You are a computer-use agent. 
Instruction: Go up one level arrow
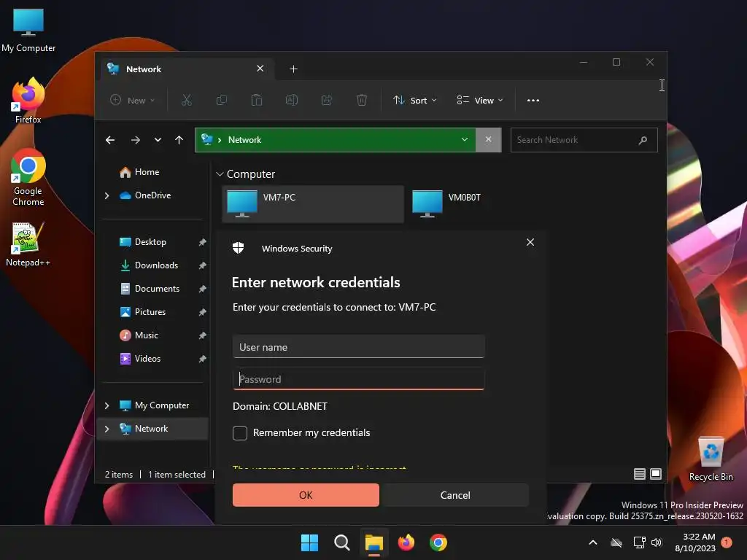tap(179, 140)
